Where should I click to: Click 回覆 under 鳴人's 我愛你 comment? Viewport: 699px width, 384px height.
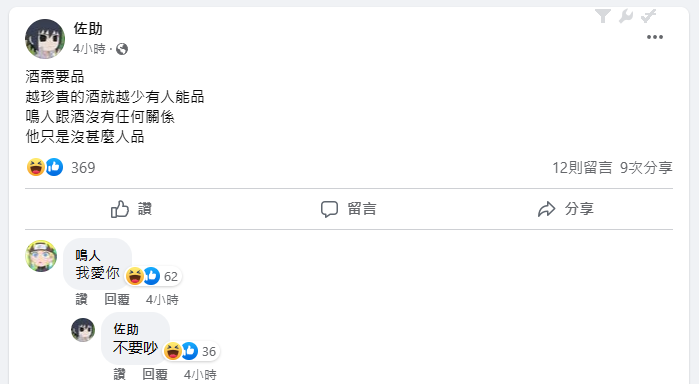(x=117, y=299)
